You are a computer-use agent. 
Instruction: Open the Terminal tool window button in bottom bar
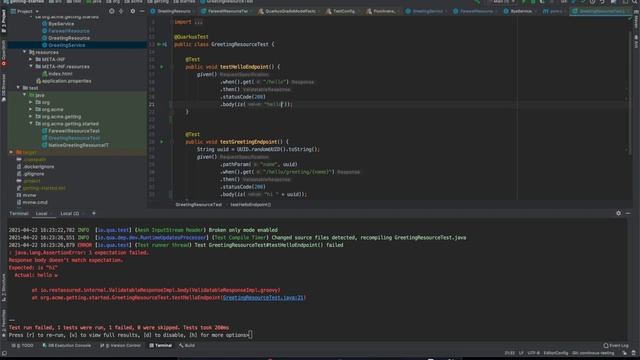[x=160, y=345]
